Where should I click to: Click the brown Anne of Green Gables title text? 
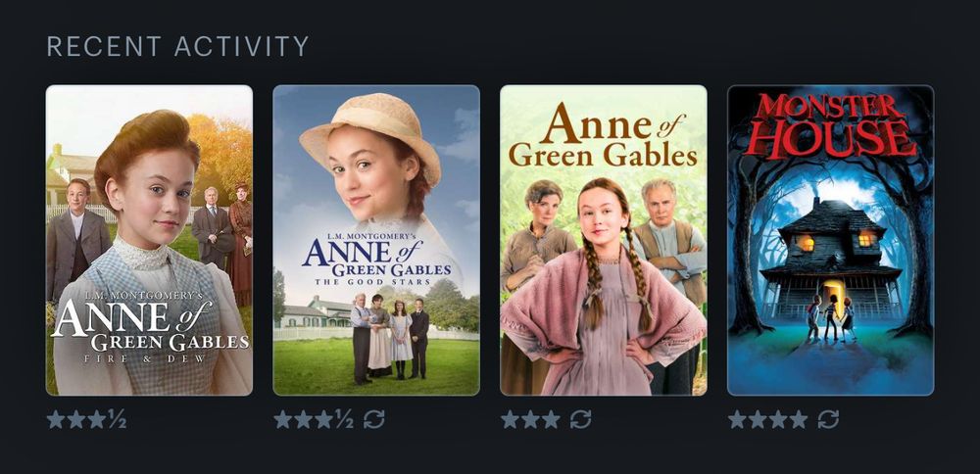(603, 140)
